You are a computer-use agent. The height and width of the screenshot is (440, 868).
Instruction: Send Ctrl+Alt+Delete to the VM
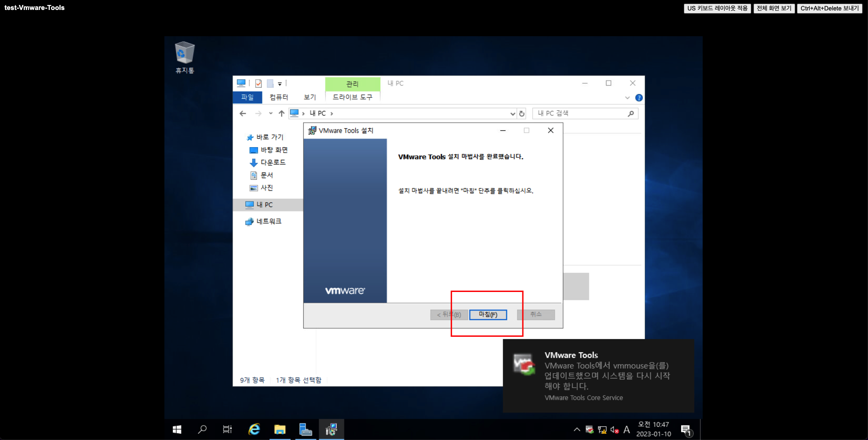[830, 8]
